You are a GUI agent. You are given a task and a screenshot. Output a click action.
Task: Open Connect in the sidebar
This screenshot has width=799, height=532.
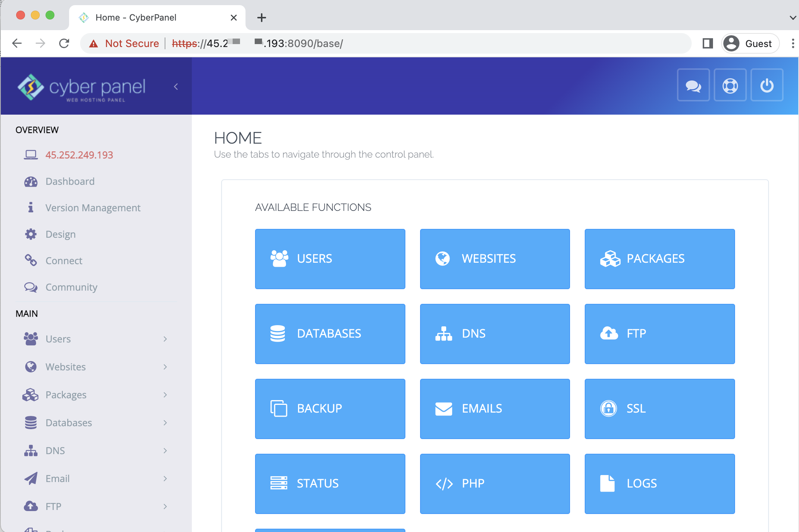64,261
